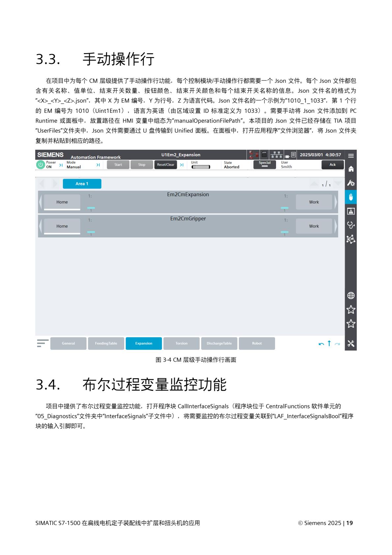
Task: Click the Unit progress bar indicator
Action: [201, 167]
